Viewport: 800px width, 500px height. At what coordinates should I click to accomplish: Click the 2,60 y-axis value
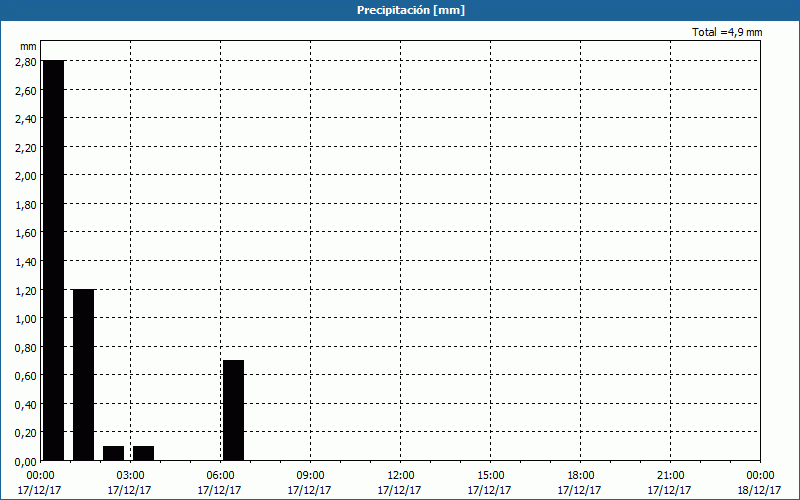tap(26, 90)
